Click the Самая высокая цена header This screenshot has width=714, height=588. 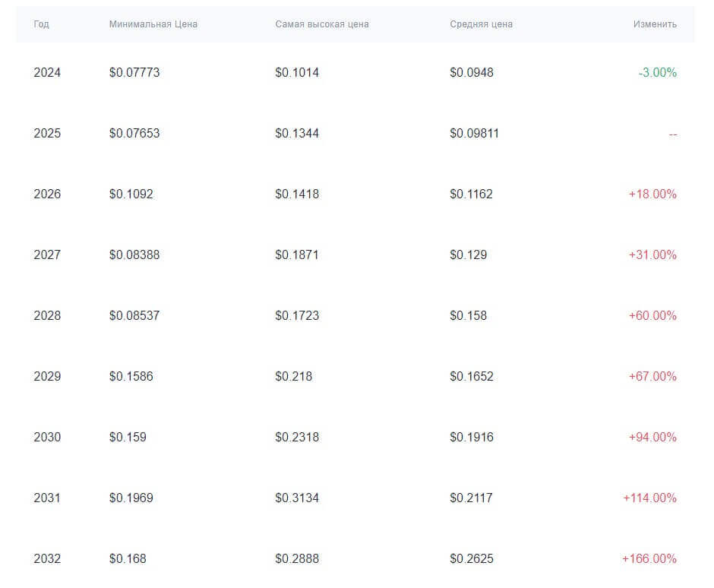[322, 24]
